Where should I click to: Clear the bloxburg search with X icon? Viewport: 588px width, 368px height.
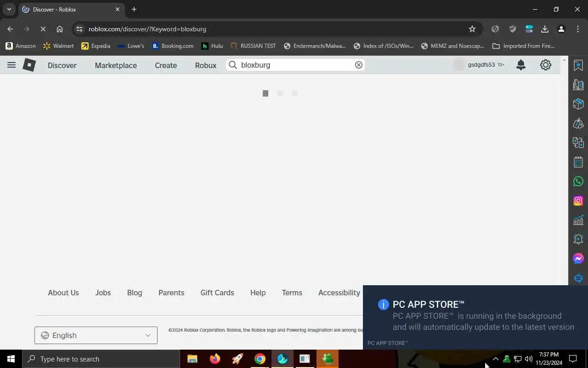click(x=359, y=65)
